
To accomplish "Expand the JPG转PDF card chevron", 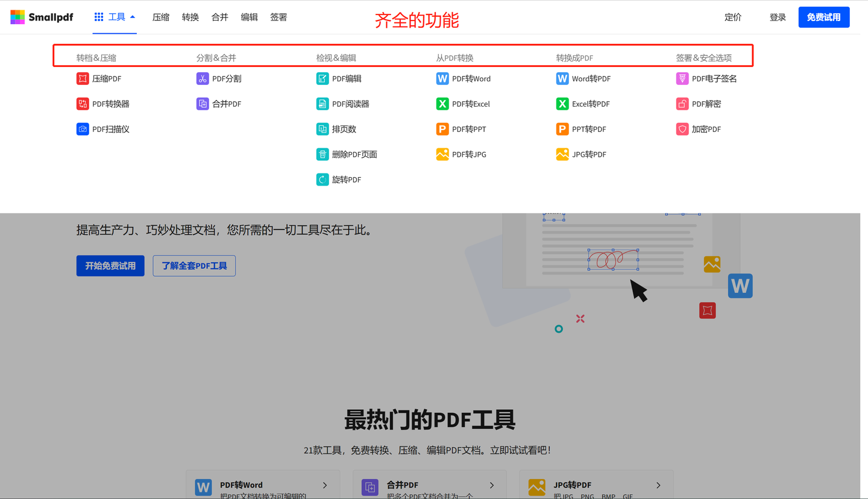I will click(658, 485).
